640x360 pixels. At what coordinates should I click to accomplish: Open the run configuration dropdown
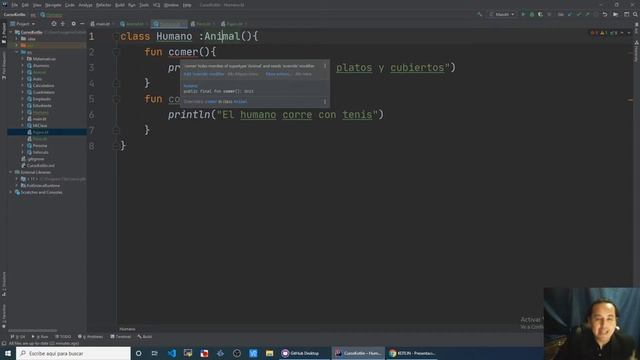502,14
